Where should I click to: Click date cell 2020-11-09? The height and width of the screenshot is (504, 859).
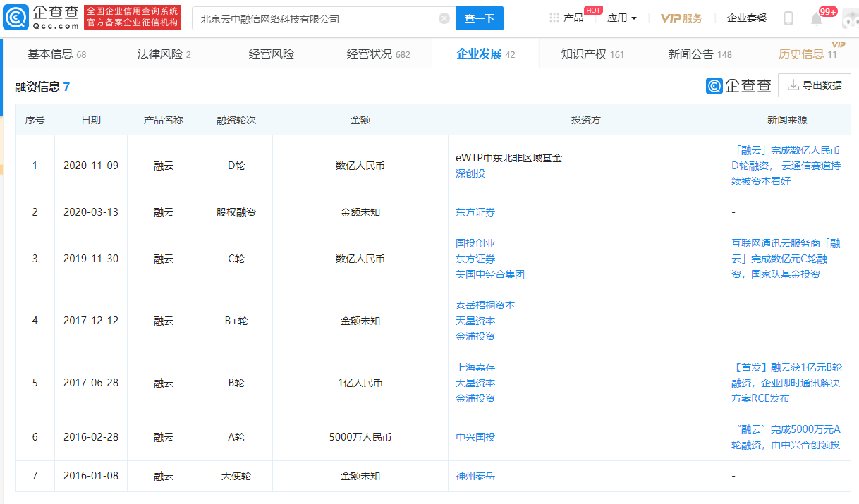pos(91,166)
